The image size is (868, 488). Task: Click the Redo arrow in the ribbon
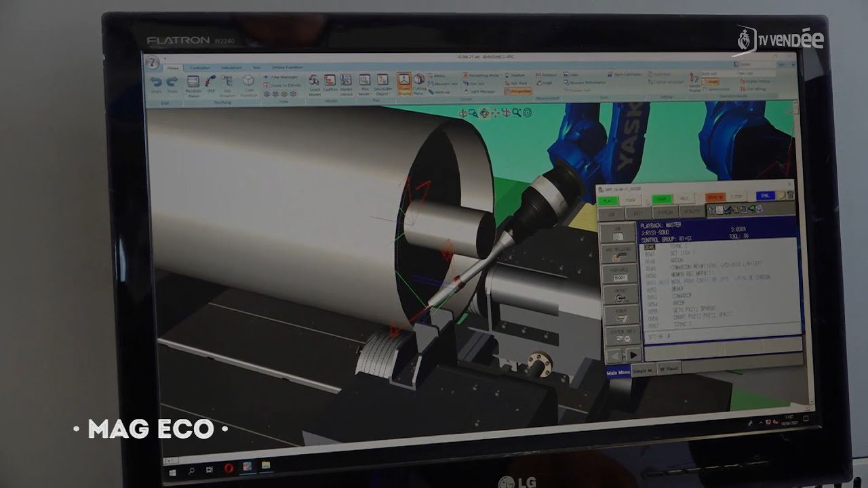click(173, 82)
